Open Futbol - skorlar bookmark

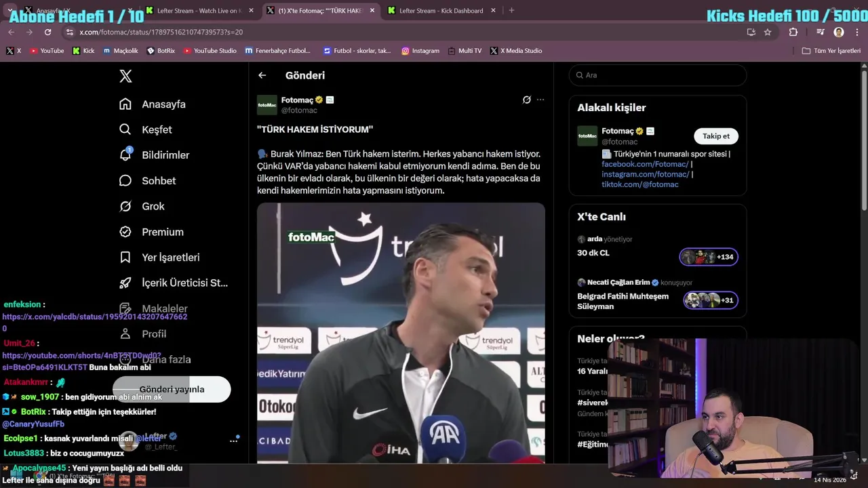357,51
